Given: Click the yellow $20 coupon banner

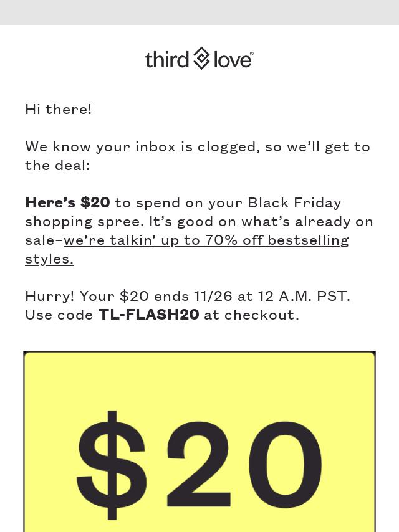Looking at the screenshot, I should 199,442.
